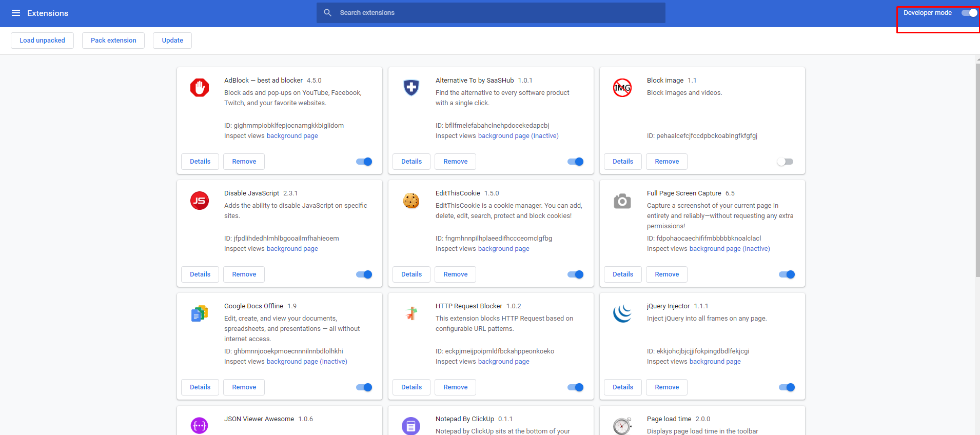Click the Page load time stopwatch icon
Screen dimensions: 980x435
pos(622,426)
